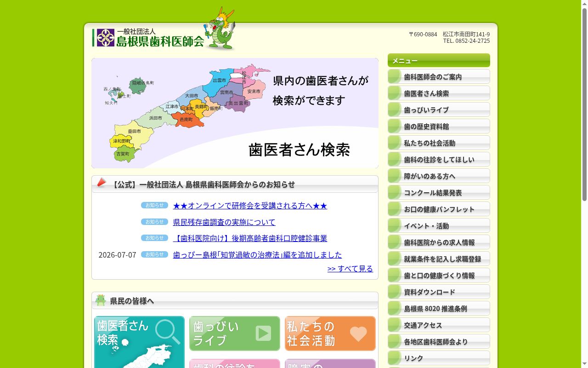The height and width of the screenshot is (368, 588).
Task: Click the magnifier icon on 歯医者さん検索 tile
Action: click(x=168, y=332)
